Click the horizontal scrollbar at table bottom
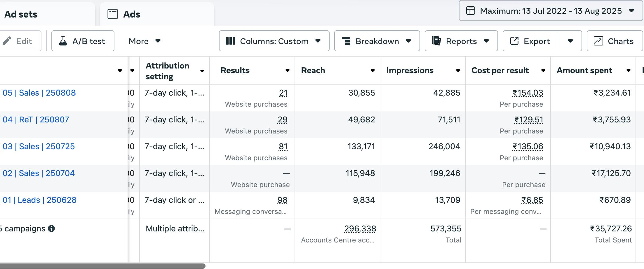The width and height of the screenshot is (644, 269). [x=102, y=266]
